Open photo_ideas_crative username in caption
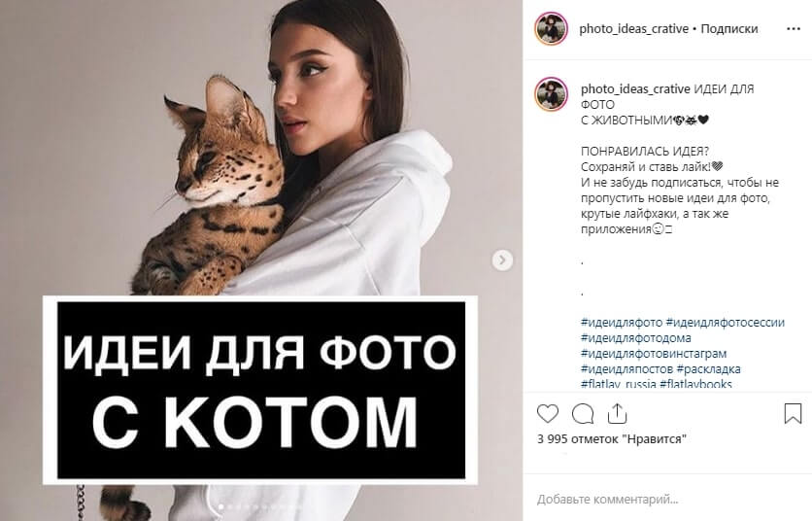The height and width of the screenshot is (521, 812). tap(635, 89)
